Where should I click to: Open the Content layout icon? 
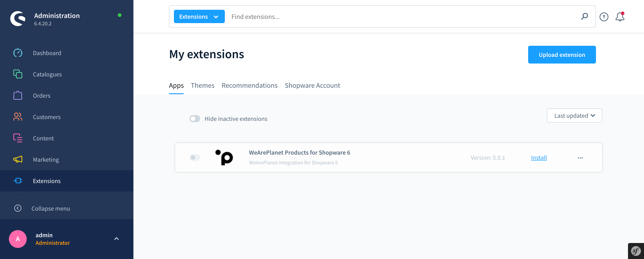(x=18, y=138)
